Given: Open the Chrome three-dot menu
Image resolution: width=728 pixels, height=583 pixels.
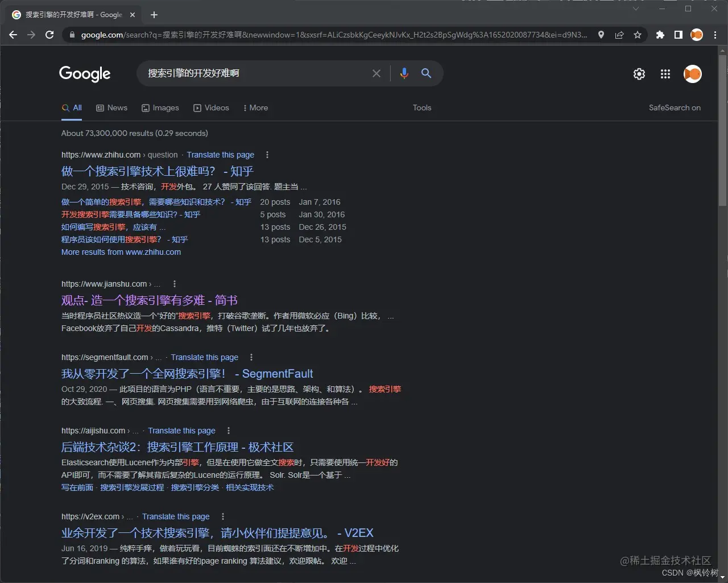Looking at the screenshot, I should tap(715, 35).
